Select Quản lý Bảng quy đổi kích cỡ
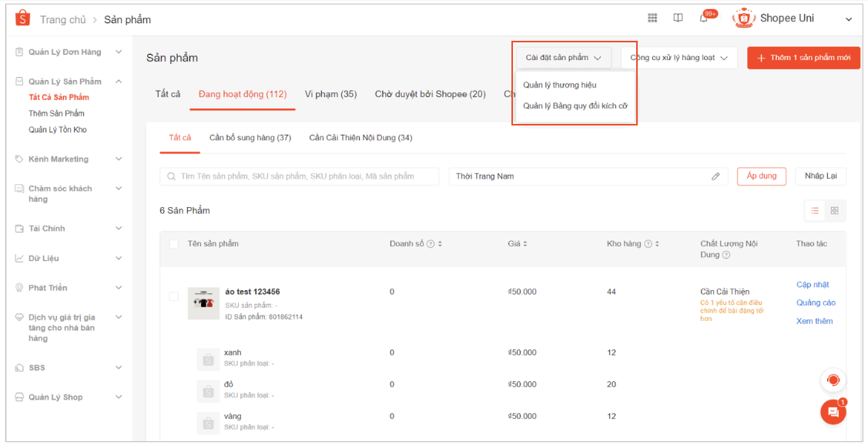The width and height of the screenshot is (868, 448). (x=575, y=106)
